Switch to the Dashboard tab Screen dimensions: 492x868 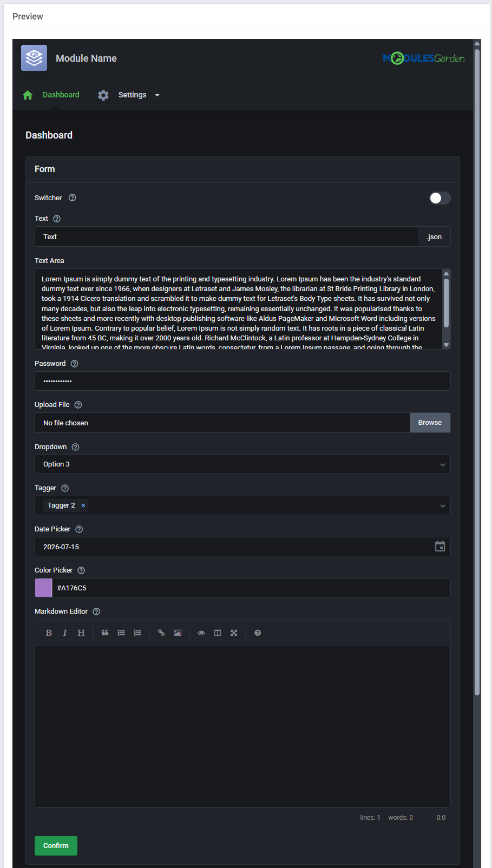pyautogui.click(x=61, y=95)
